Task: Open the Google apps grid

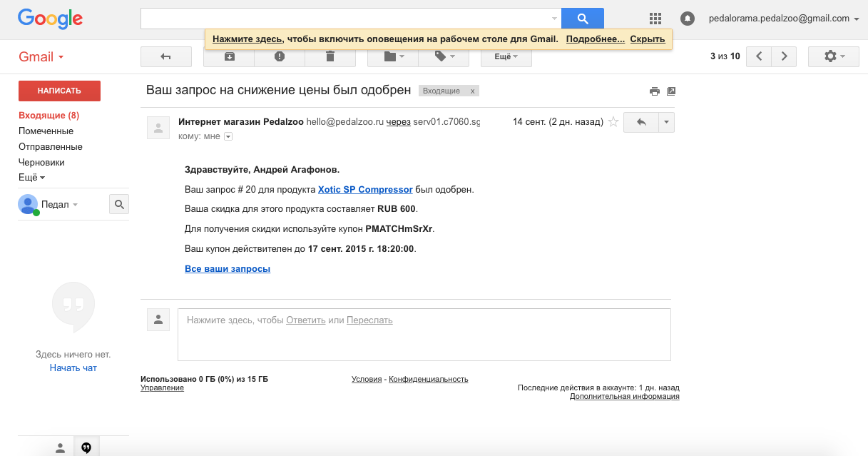Action: tap(655, 19)
